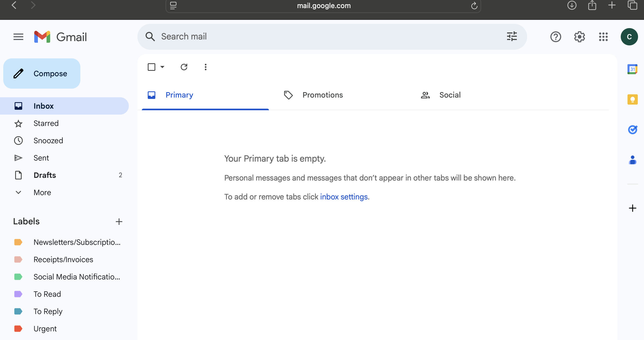Open the Settings gear icon
The width and height of the screenshot is (644, 340).
coord(579,37)
